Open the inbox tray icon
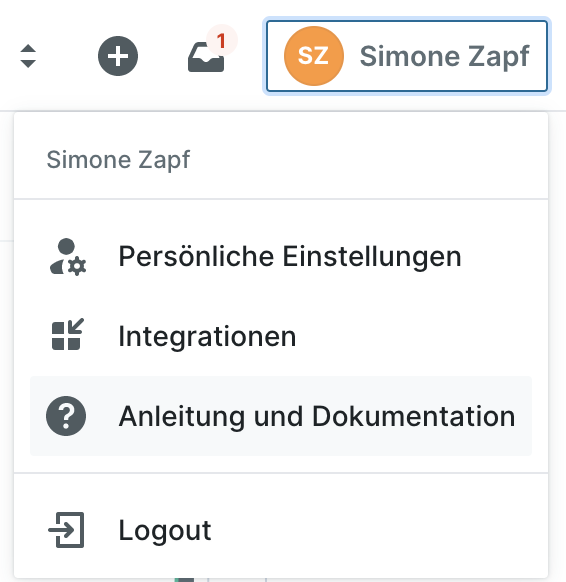The image size is (566, 582). click(206, 57)
